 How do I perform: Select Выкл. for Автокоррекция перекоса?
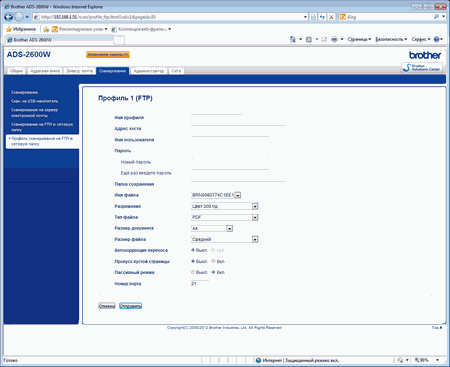pos(193,250)
